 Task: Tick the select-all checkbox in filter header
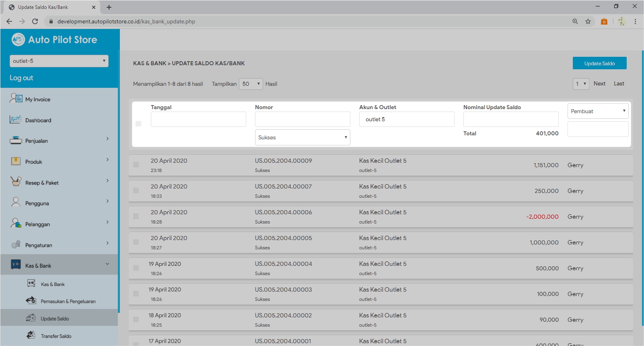pos(138,124)
